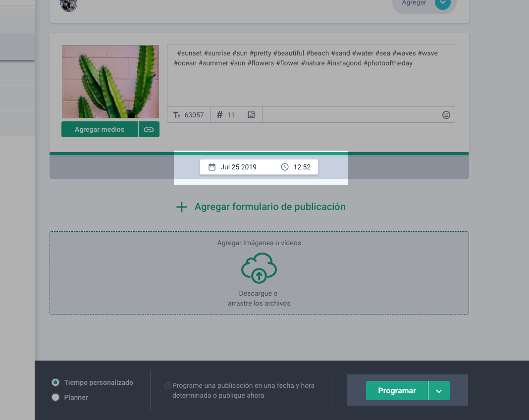Select the Planner radio option
The width and height of the screenshot is (529, 420).
55,397
